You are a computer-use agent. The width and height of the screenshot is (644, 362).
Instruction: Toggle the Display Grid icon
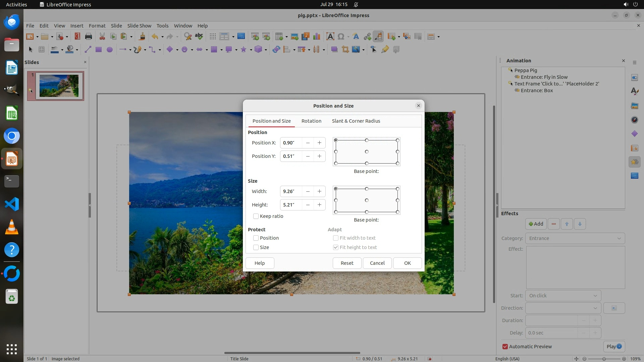213,37
